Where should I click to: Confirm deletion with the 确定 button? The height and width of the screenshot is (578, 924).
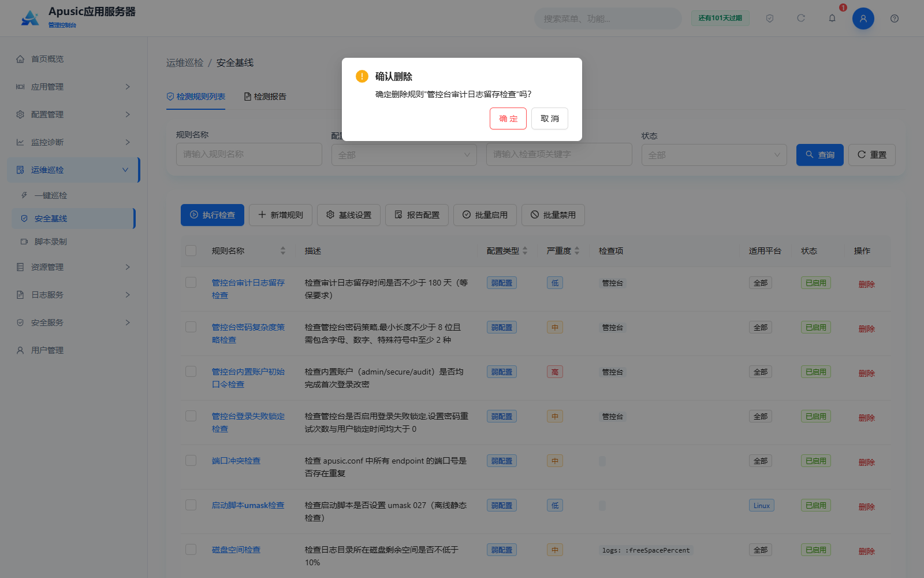coord(508,118)
